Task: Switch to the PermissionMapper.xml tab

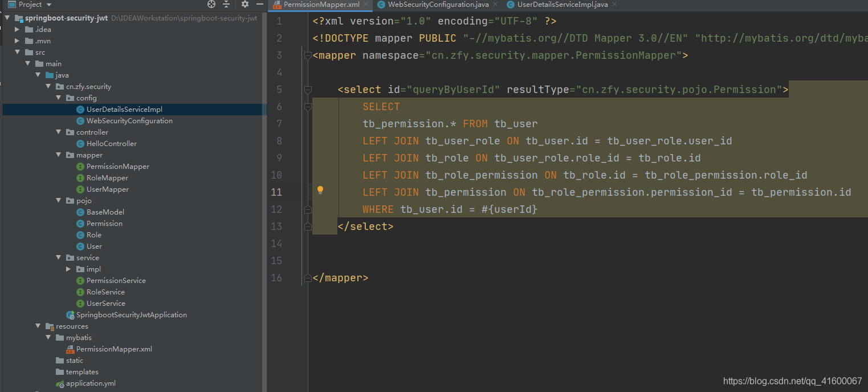Action: 321,4
